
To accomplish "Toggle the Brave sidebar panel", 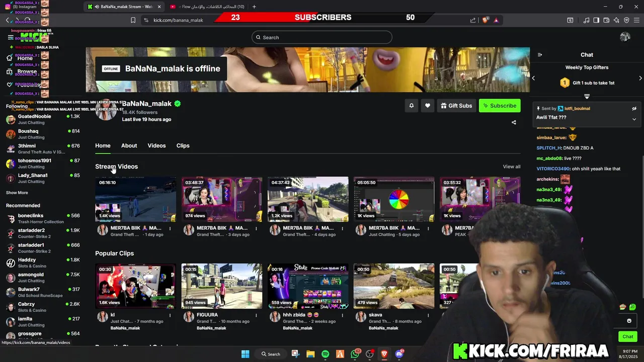I will coord(596,20).
